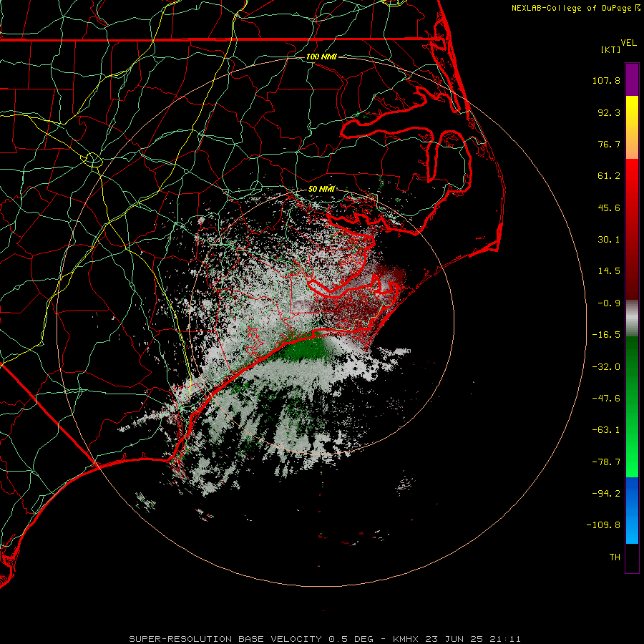Click the -47.6 legend value
Viewport: 644px width, 644px height.
click(x=606, y=399)
